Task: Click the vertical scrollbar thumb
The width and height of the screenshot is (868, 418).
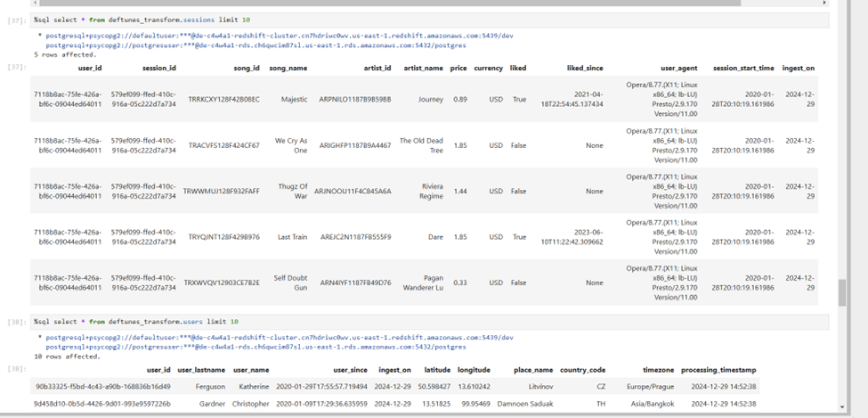Action: click(842, 291)
